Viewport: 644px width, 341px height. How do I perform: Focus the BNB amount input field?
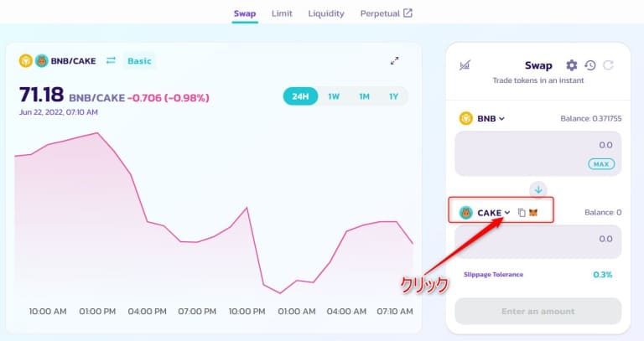point(538,153)
